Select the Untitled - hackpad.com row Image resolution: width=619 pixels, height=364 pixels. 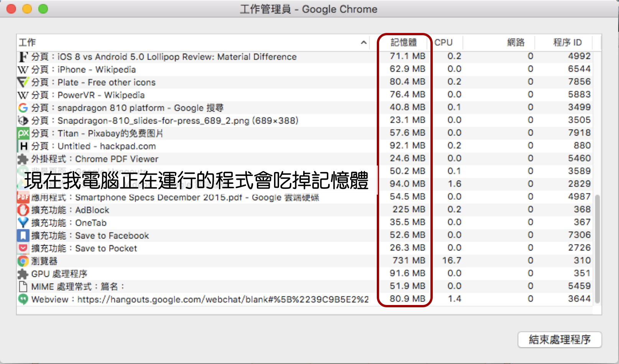click(x=304, y=146)
